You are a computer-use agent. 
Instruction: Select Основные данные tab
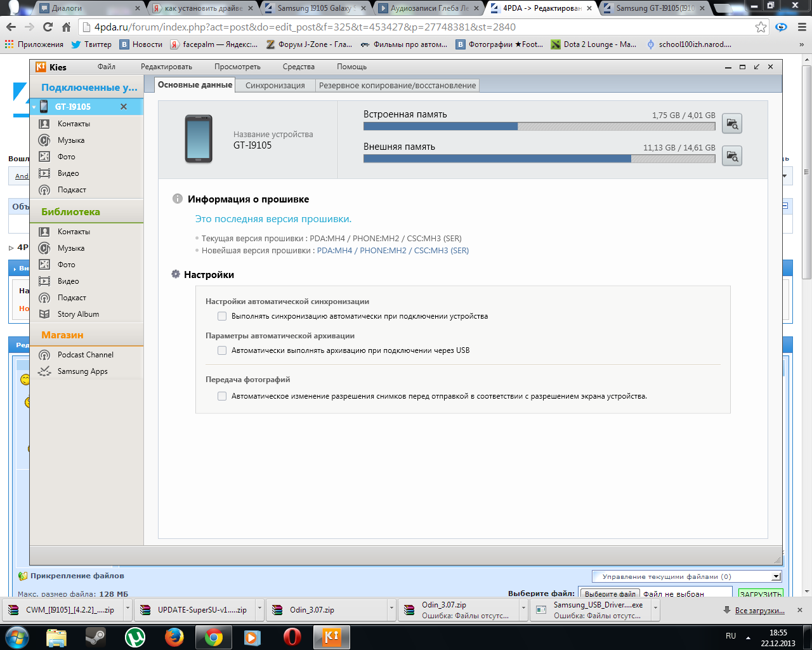(x=195, y=84)
